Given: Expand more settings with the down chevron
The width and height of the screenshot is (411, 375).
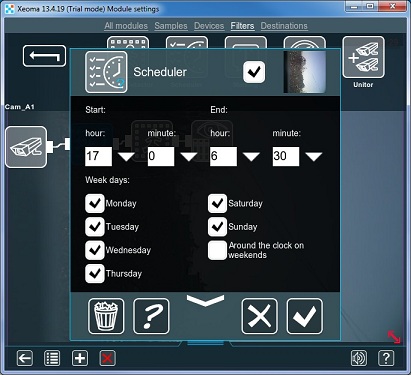Looking at the screenshot, I should tap(205, 300).
